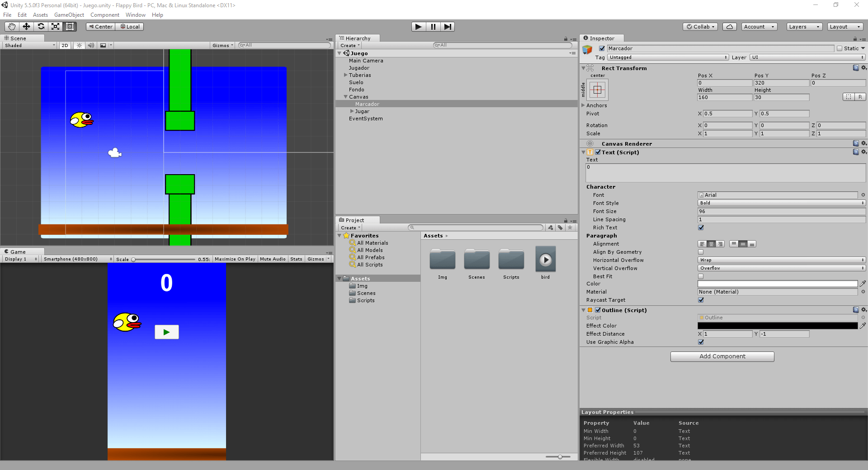Open the Account dropdown button
This screenshot has height=470, width=868.
(x=759, y=27)
